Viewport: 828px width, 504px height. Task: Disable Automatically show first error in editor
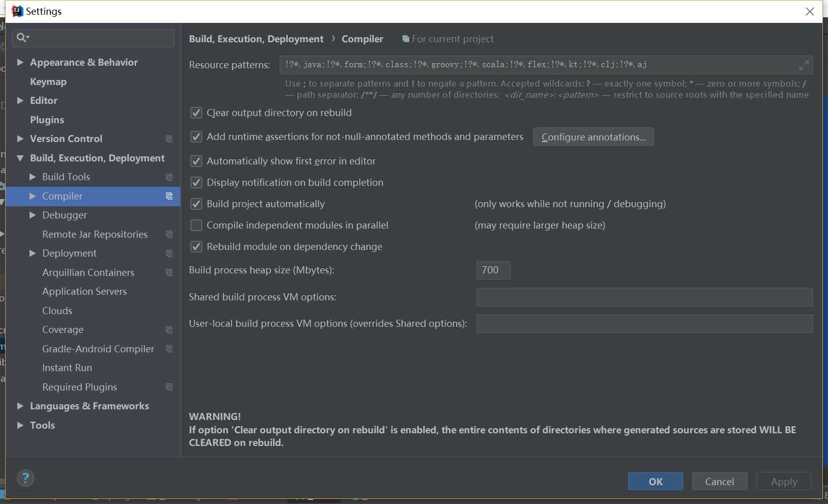[196, 161]
